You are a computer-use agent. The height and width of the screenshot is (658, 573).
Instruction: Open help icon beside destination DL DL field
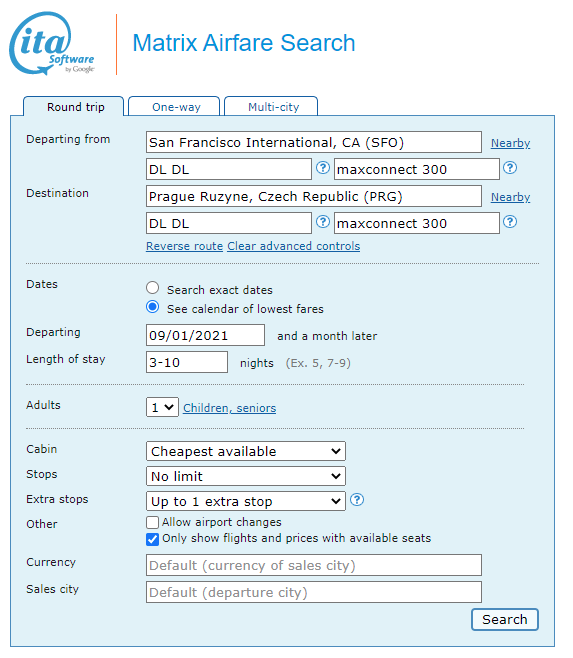322,222
